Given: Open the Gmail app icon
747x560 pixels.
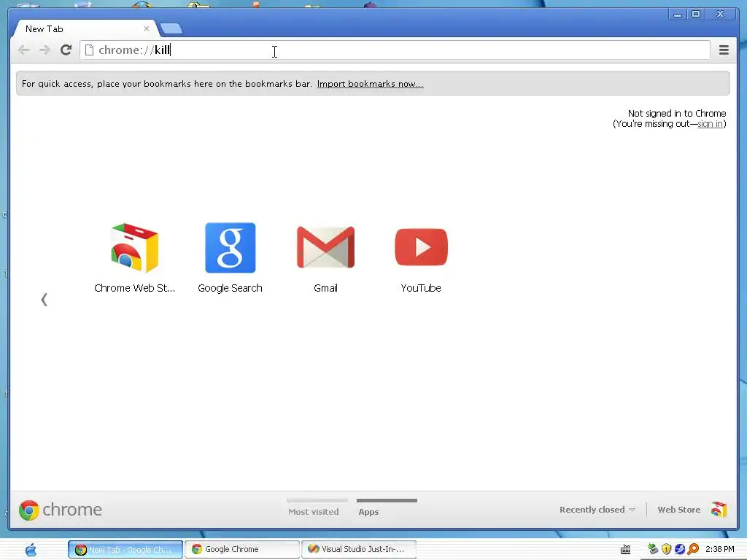Looking at the screenshot, I should pos(325,247).
